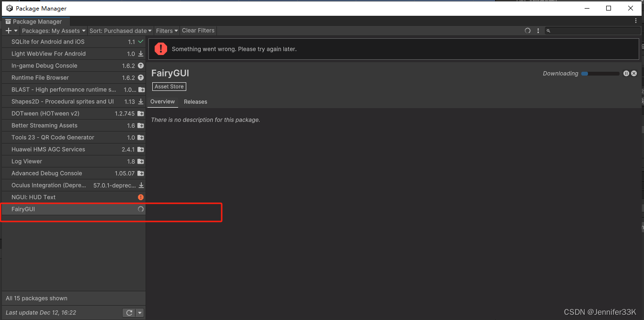Click the Asset Store label under FairyGUI
This screenshot has width=644, height=320.
tap(169, 86)
